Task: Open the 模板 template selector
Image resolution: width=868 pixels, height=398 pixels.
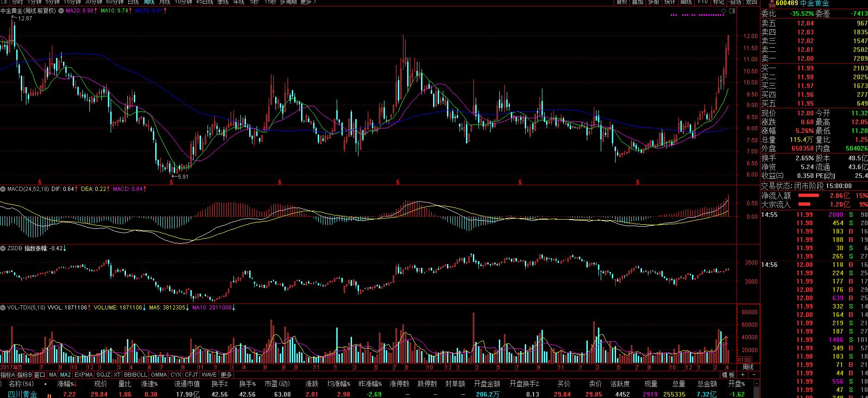Action: [x=728, y=375]
